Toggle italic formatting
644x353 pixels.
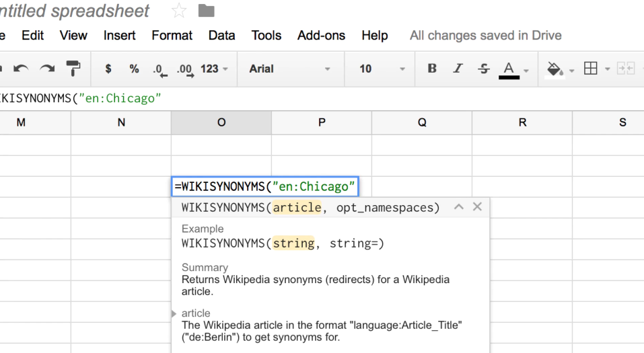458,69
